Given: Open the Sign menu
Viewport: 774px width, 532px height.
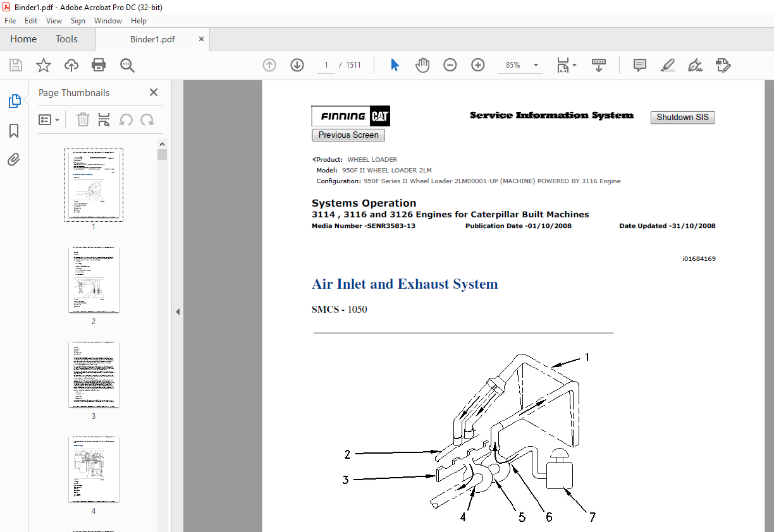Looking at the screenshot, I should 78,21.
